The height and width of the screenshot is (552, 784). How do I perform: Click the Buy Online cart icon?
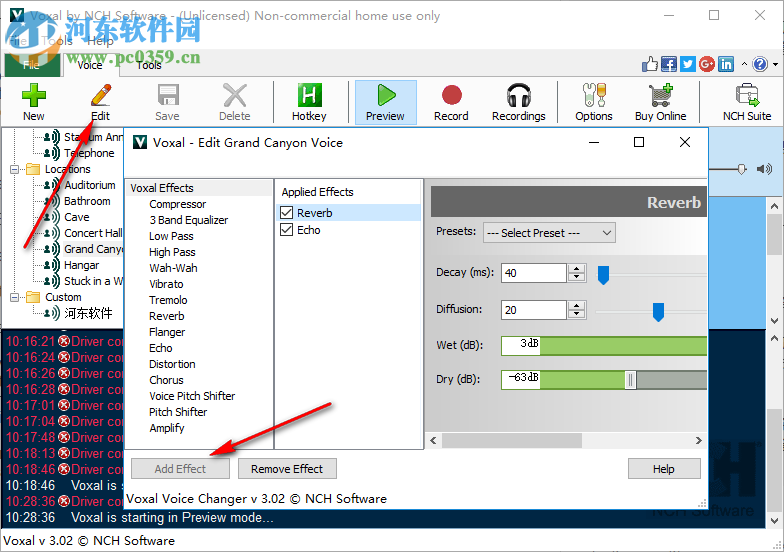click(660, 95)
